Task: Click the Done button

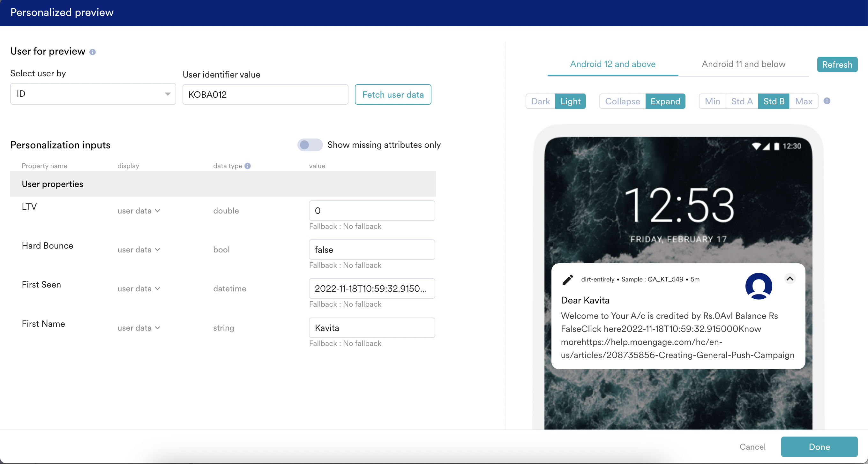Action: 819,446
